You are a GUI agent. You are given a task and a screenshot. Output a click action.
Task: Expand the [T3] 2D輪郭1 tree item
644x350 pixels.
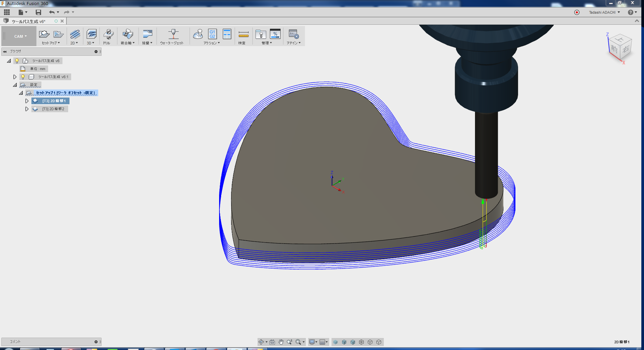[27, 101]
